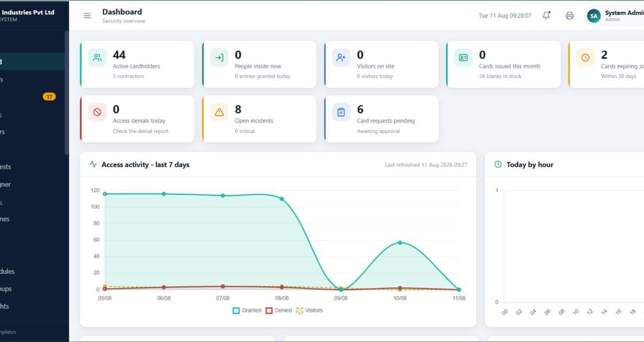The width and height of the screenshot is (644, 342).
Task: Toggle the hamburger menu icon
Action: pyautogui.click(x=87, y=15)
